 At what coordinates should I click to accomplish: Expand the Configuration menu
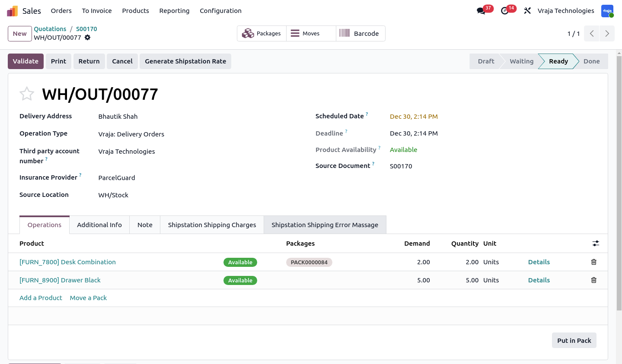(220, 11)
